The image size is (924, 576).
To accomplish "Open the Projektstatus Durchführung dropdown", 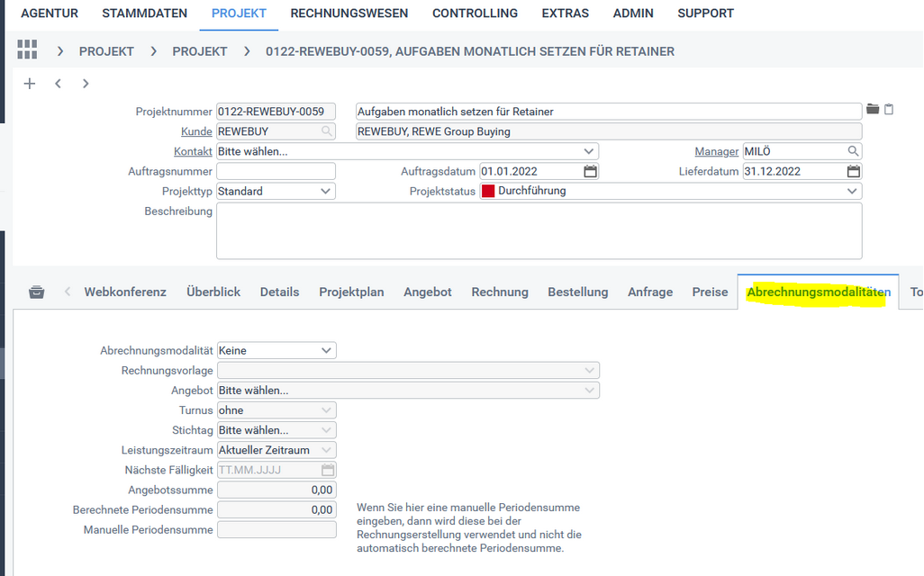I will click(x=852, y=191).
